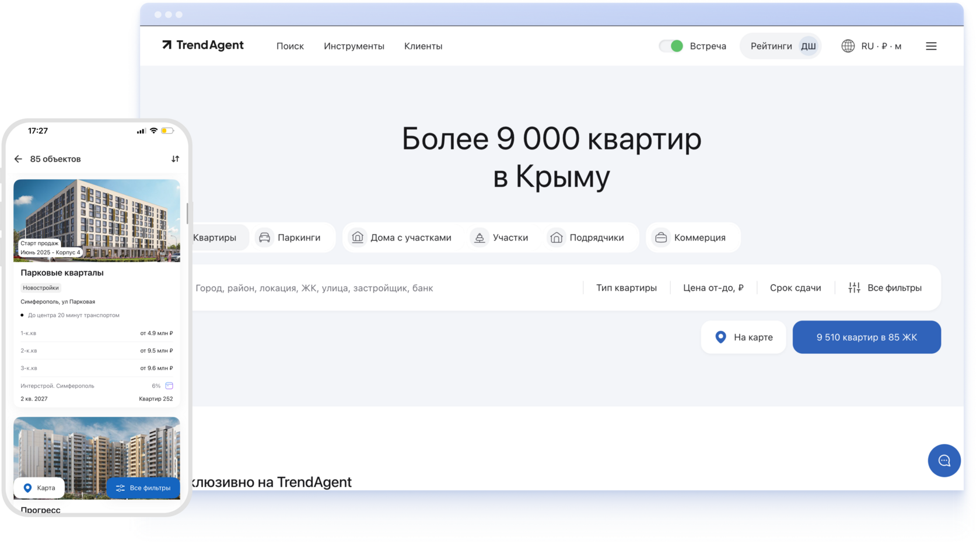
Task: Click the city, district, ЖК search field
Action: coord(386,288)
